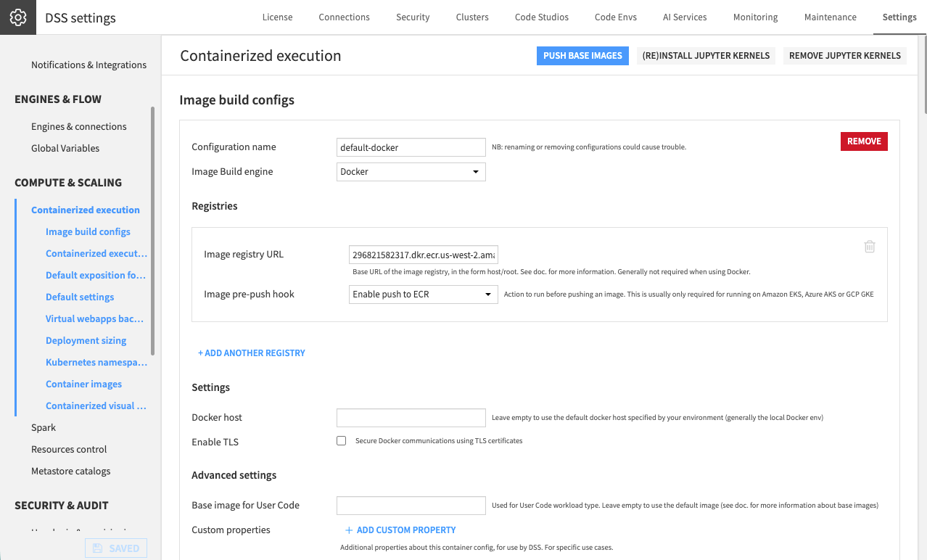Go to the Clusters tab
Image resolution: width=927 pixels, height=560 pixels.
click(472, 17)
